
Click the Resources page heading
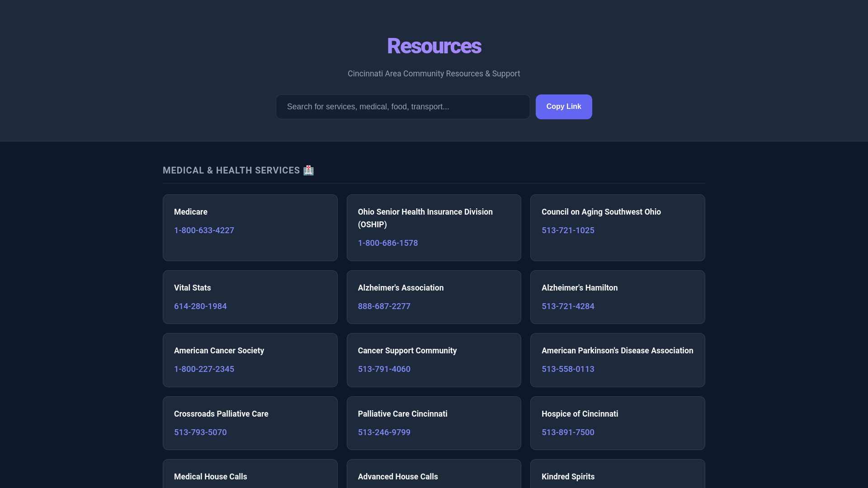point(434,46)
